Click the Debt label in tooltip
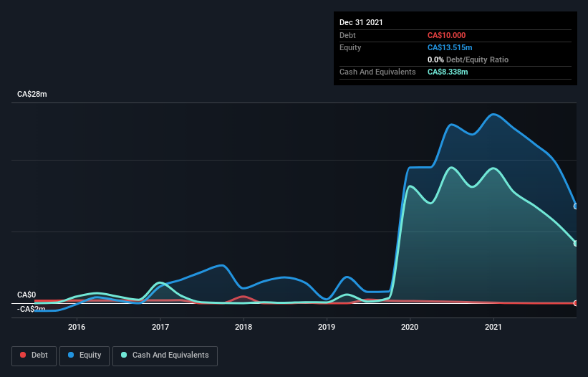The width and height of the screenshot is (588, 377). click(x=347, y=35)
